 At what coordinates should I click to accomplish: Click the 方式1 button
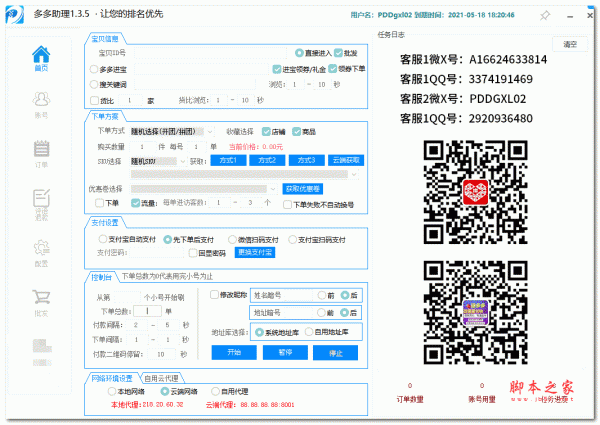point(228,160)
